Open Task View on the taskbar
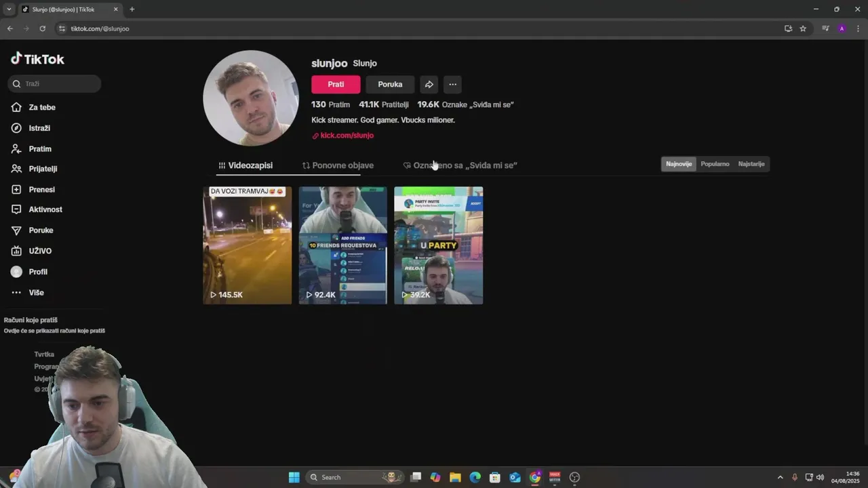 pos(416,477)
